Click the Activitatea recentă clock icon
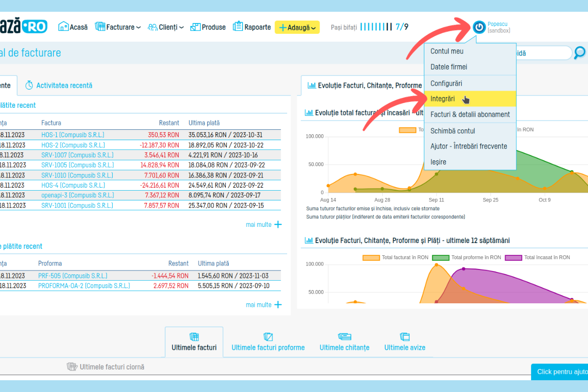The width and height of the screenshot is (588, 392). (x=29, y=85)
